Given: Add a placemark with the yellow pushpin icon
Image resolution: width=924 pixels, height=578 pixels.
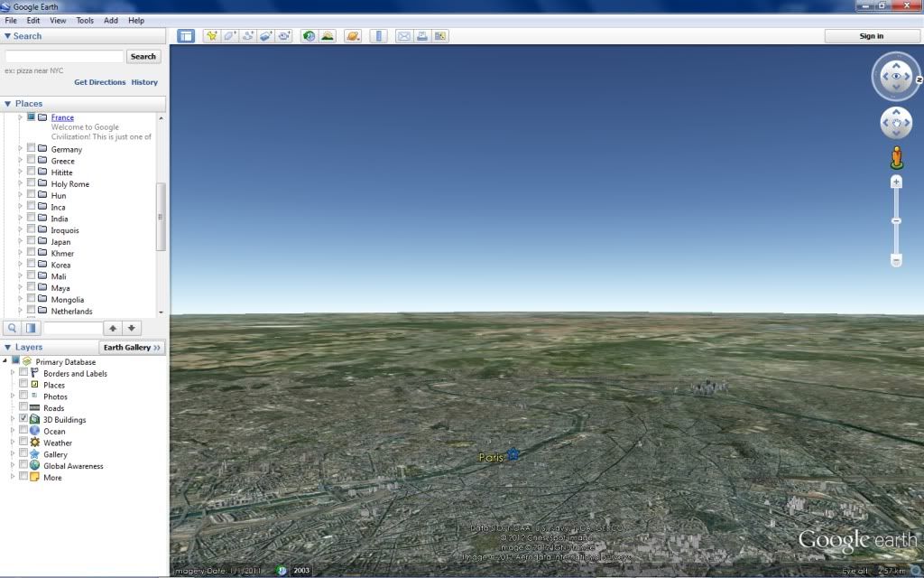Looking at the screenshot, I should (211, 36).
